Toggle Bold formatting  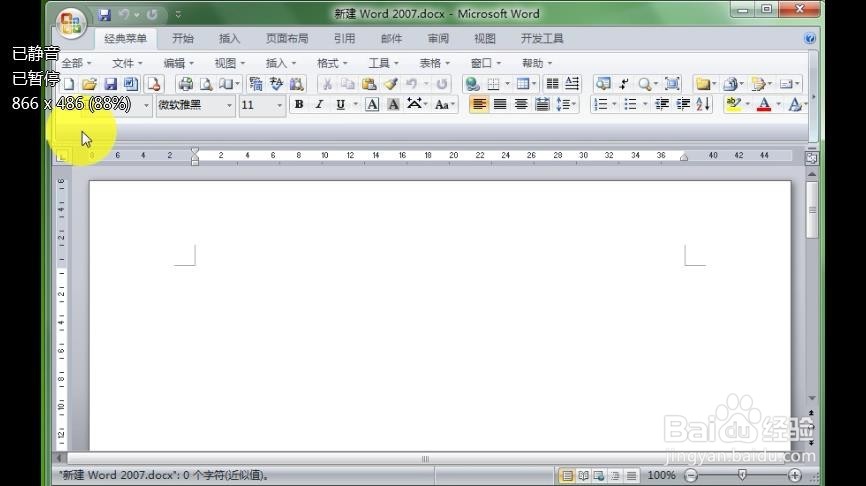299,104
